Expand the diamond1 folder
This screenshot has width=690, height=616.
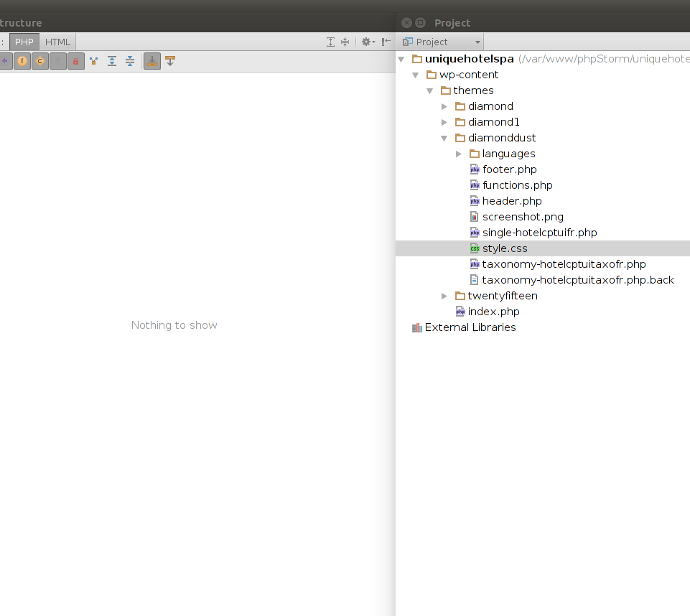tap(444, 122)
